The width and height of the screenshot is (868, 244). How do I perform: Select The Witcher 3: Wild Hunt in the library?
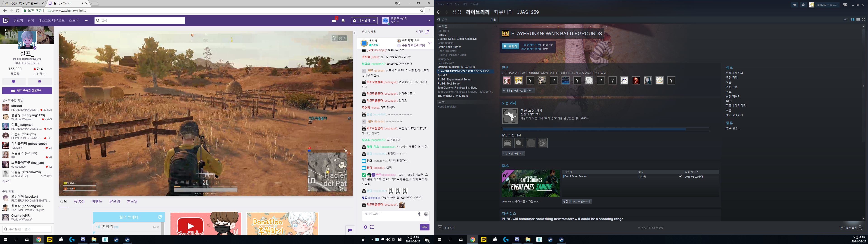coord(453,96)
